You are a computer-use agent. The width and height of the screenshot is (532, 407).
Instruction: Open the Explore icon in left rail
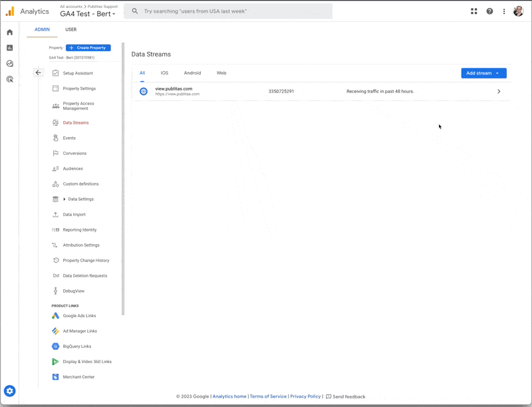click(x=9, y=63)
